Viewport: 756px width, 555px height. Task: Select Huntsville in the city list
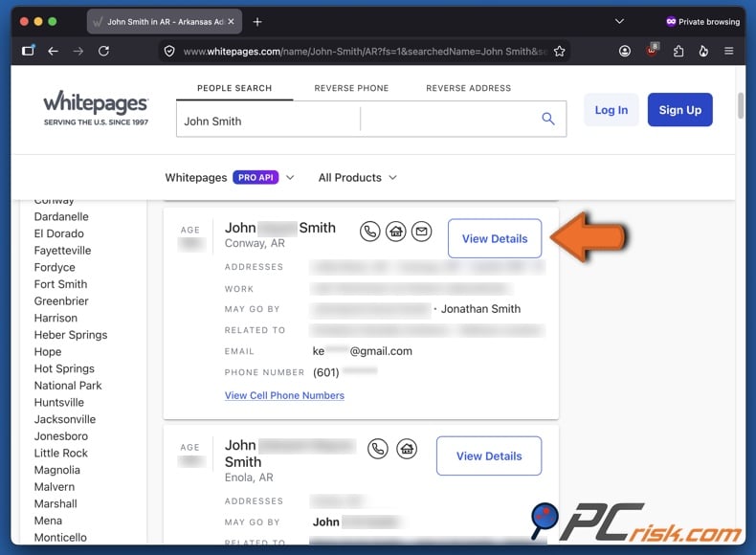click(x=58, y=402)
